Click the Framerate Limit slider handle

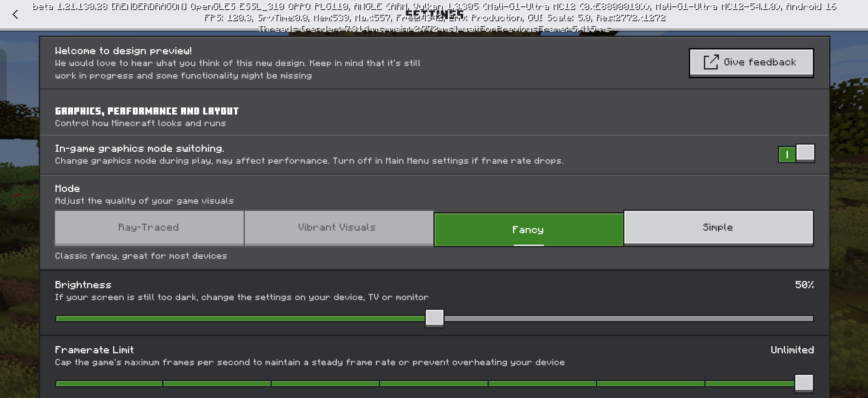click(x=804, y=383)
